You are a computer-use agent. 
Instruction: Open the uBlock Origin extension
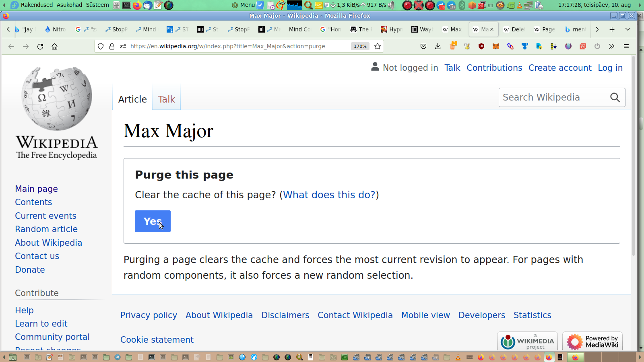pyautogui.click(x=481, y=46)
